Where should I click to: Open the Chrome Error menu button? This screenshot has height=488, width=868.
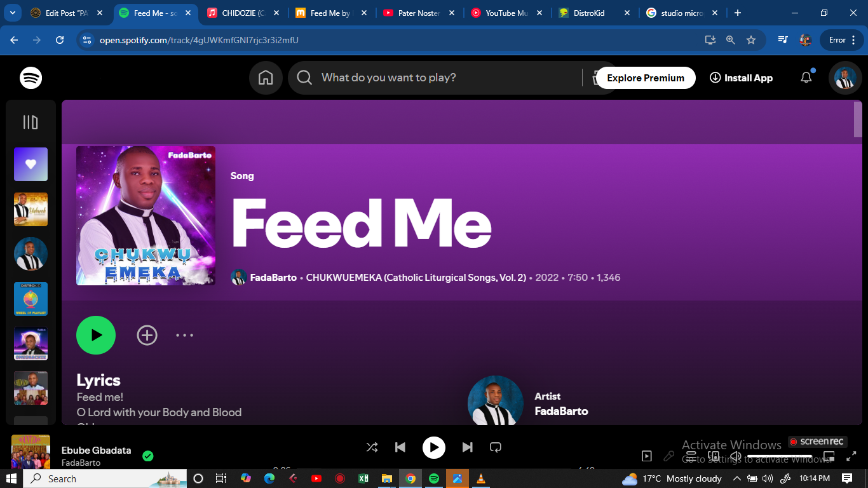coord(843,40)
